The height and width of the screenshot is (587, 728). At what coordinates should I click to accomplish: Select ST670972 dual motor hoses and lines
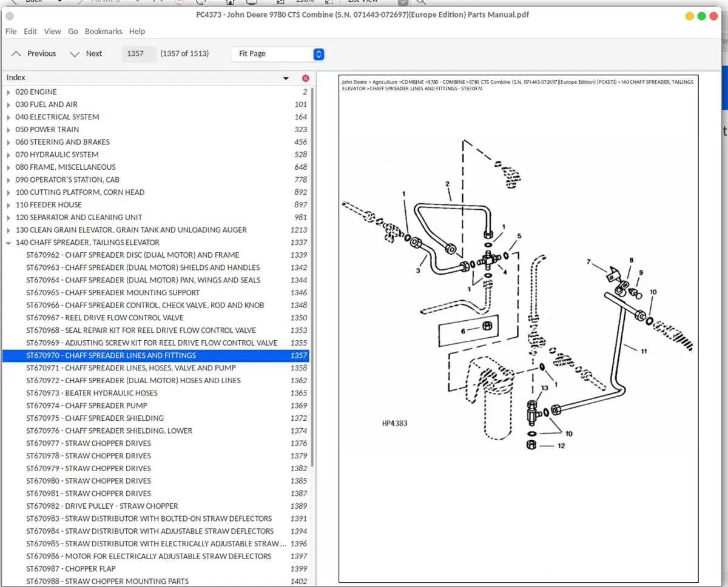156,380
